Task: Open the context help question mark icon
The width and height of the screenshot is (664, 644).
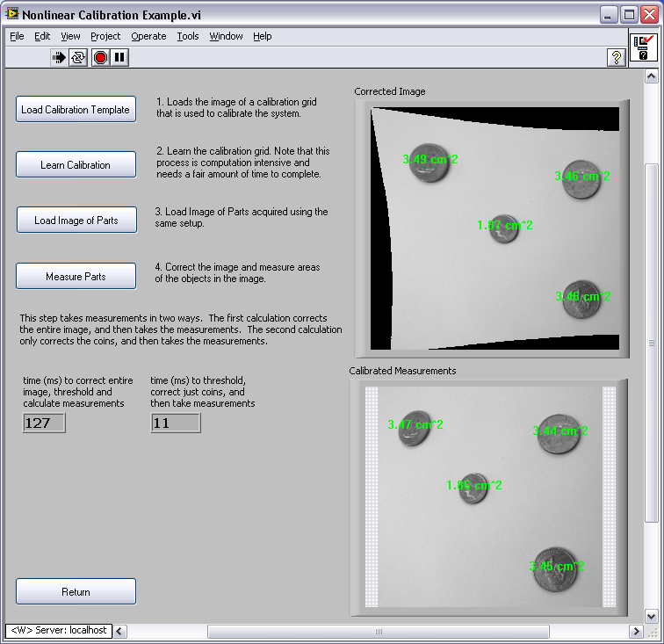Action: pos(616,57)
